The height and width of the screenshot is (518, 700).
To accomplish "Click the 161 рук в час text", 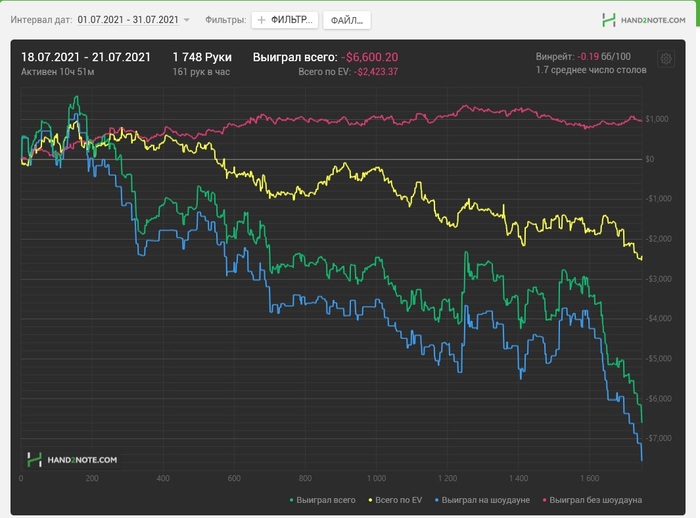I will [201, 72].
